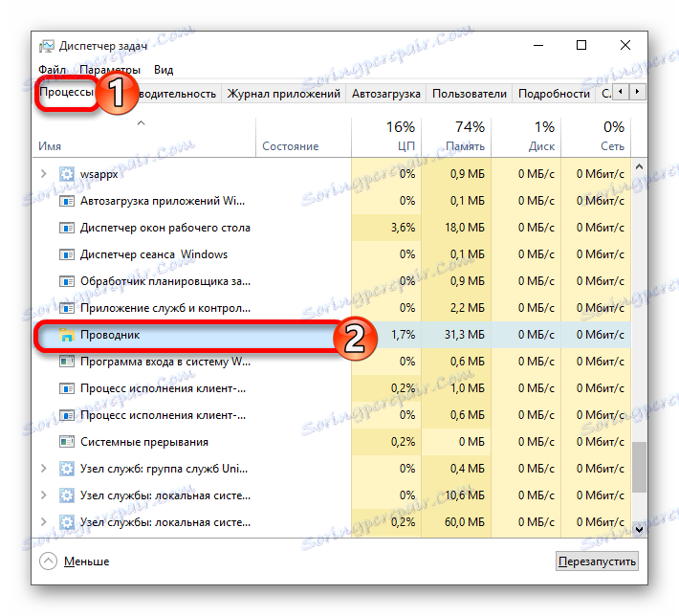Image resolution: width=679 pixels, height=616 pixels.
Task: Select the Процессы tab
Action: (66, 92)
